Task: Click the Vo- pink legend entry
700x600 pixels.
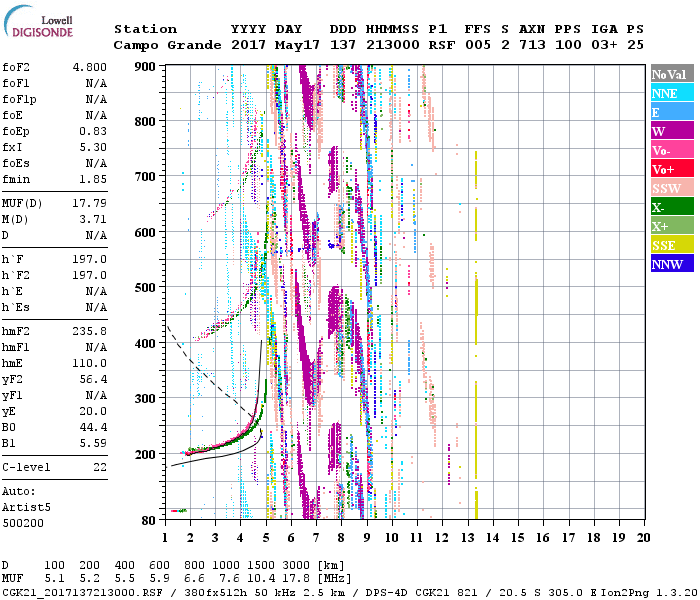Action: (x=672, y=150)
